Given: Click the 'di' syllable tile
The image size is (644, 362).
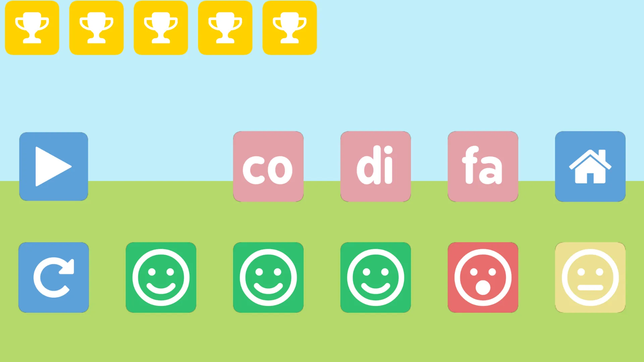Looking at the screenshot, I should click(x=376, y=166).
